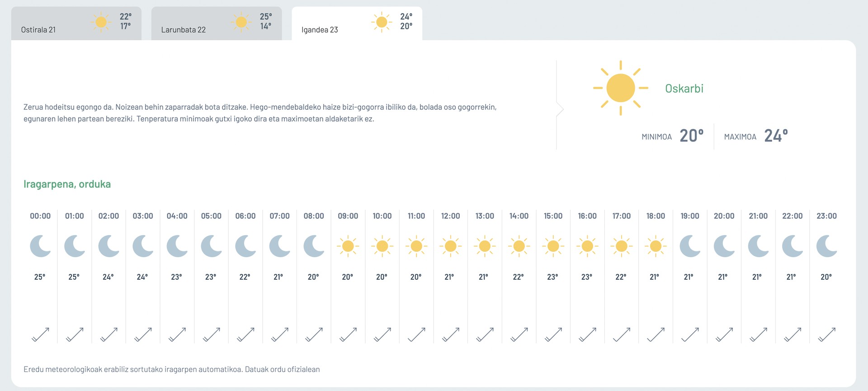
Task: Click the sun icon for 12:00
Action: coord(451,246)
